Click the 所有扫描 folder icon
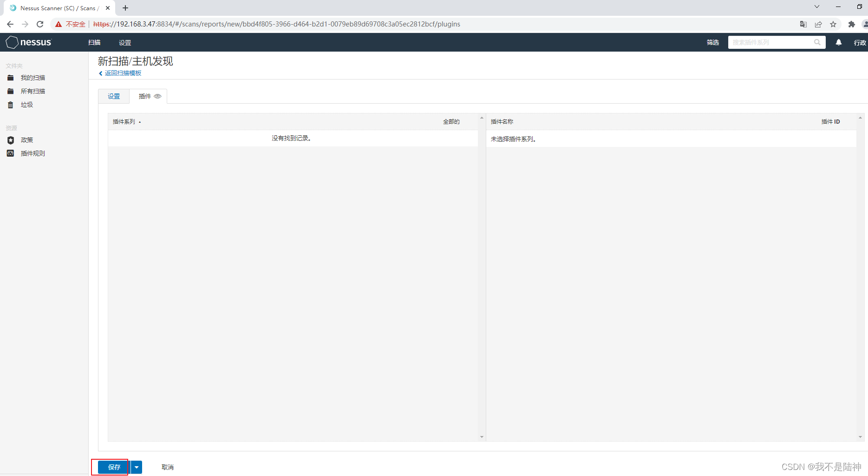Image resolution: width=868 pixels, height=476 pixels. click(x=10, y=91)
